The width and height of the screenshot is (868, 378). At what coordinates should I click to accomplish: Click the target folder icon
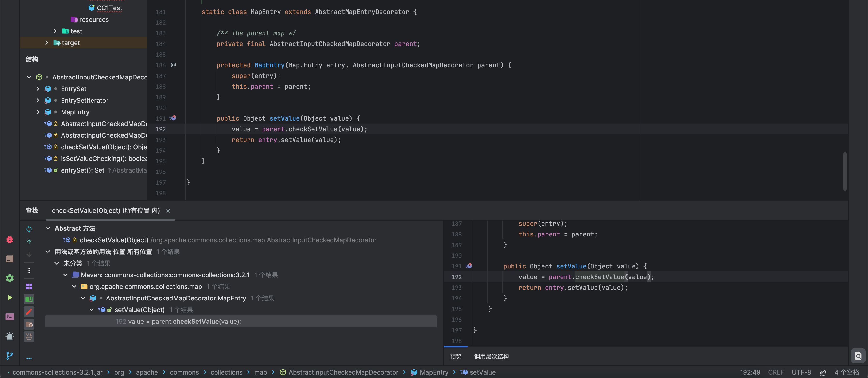tap(57, 43)
